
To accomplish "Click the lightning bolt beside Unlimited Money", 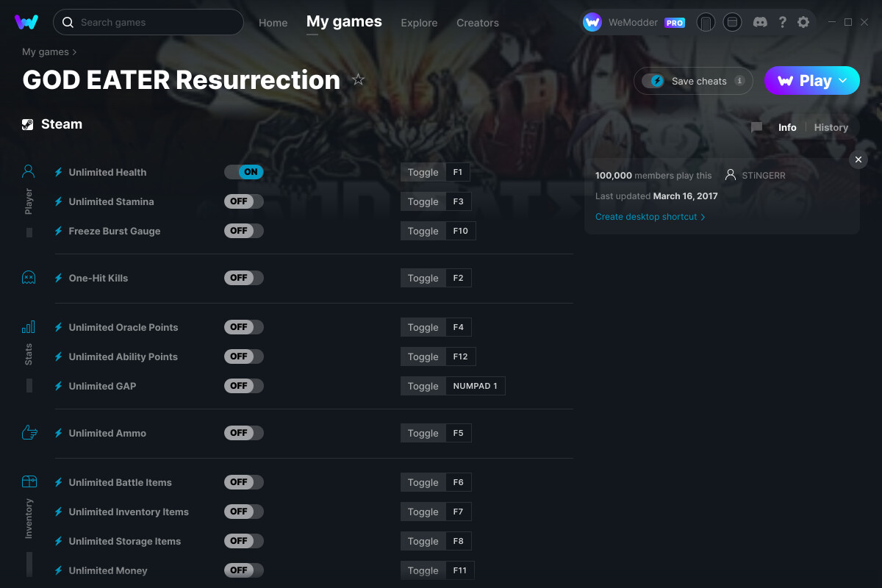I will pos(59,570).
